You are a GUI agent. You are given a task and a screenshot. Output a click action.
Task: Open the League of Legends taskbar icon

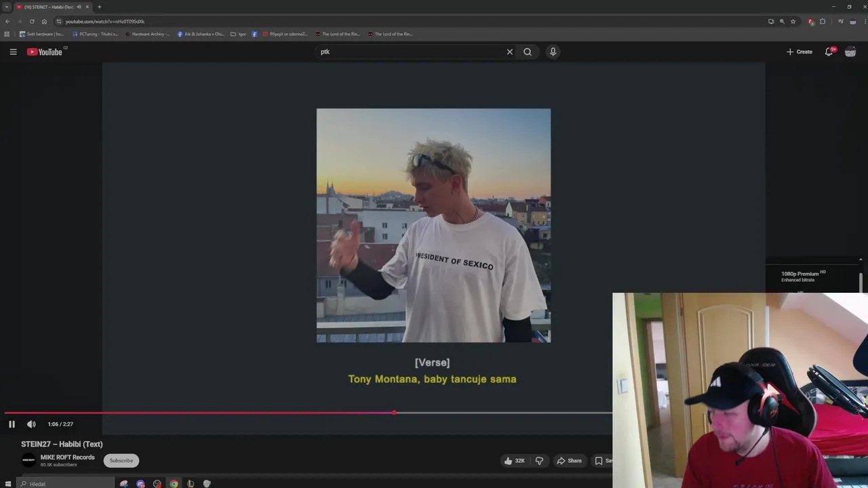click(x=191, y=484)
